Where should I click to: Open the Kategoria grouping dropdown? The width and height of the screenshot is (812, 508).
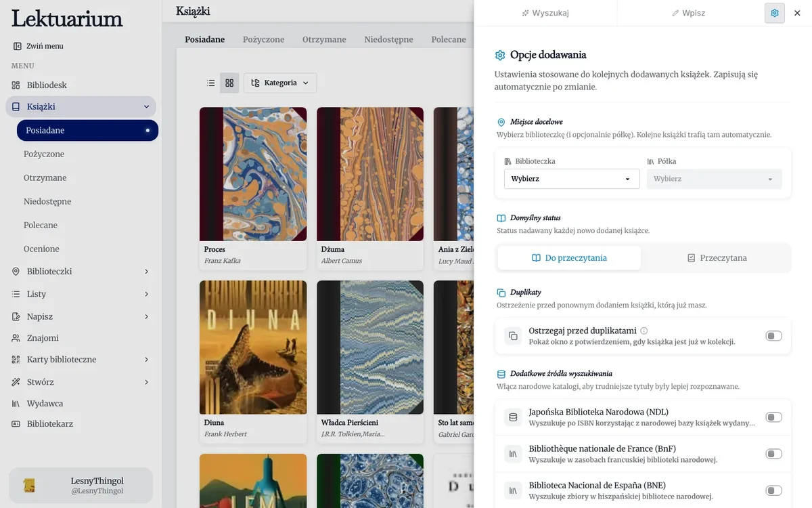280,83
